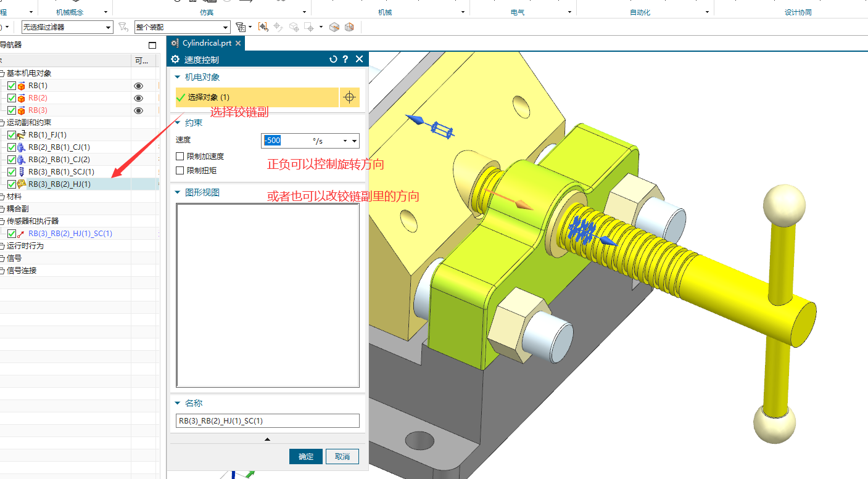Screen dimensions: 868x479
Task: Click the name field RB(3)_RB(2)_HJ(1)_SC(1)
Action: click(267, 420)
